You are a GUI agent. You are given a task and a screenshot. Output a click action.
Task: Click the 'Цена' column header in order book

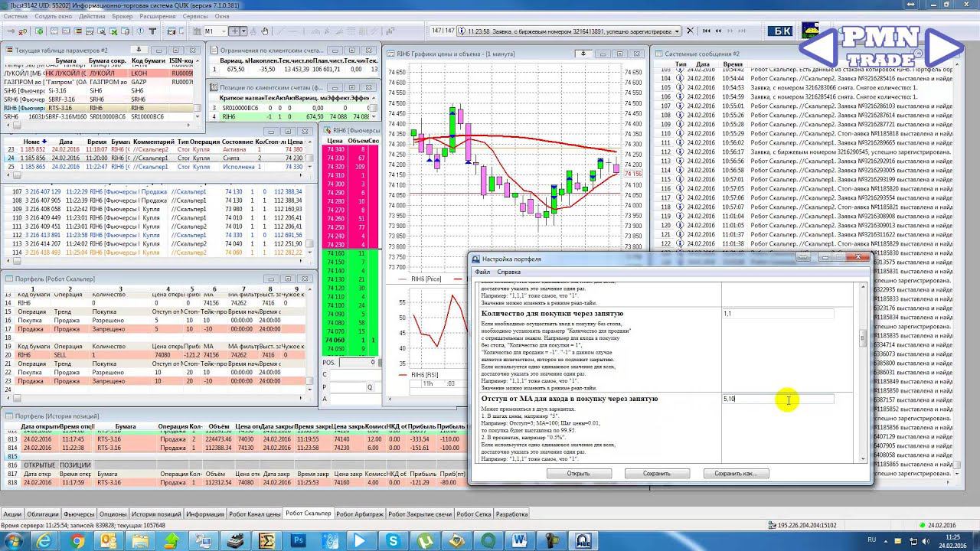coord(335,142)
